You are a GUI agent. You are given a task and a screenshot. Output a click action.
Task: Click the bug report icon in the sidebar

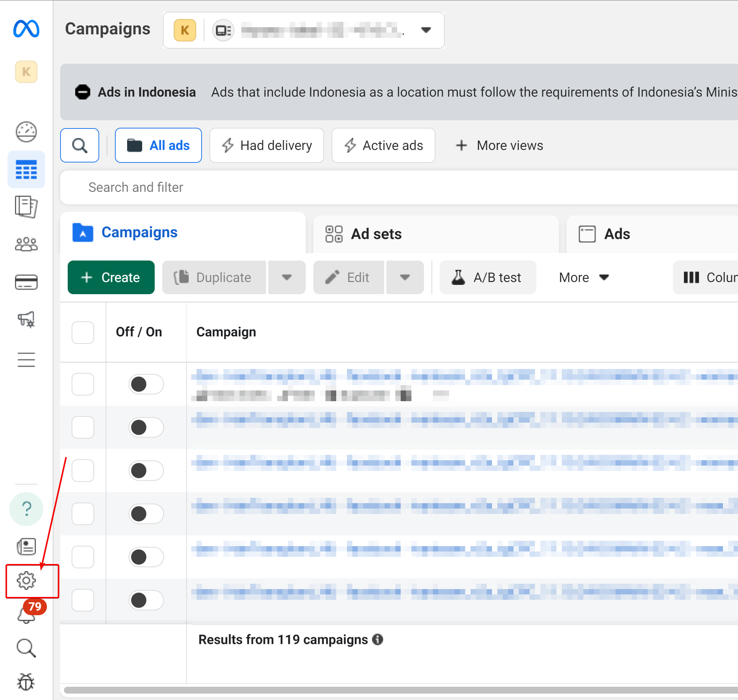(x=26, y=682)
